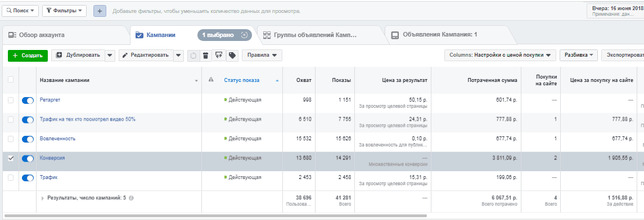This screenshot has width=644, height=220.
Task: Click the warning triangle column header
Action: tap(211, 80)
